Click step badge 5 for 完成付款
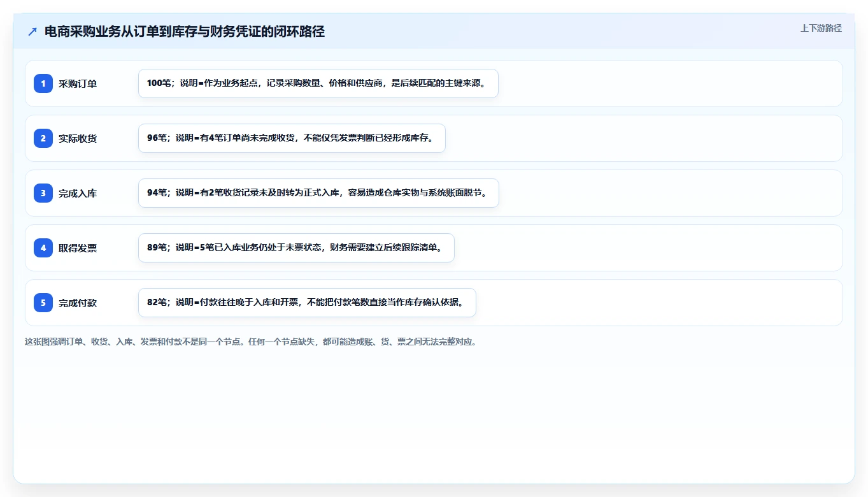This screenshot has width=868, height=497. click(43, 303)
